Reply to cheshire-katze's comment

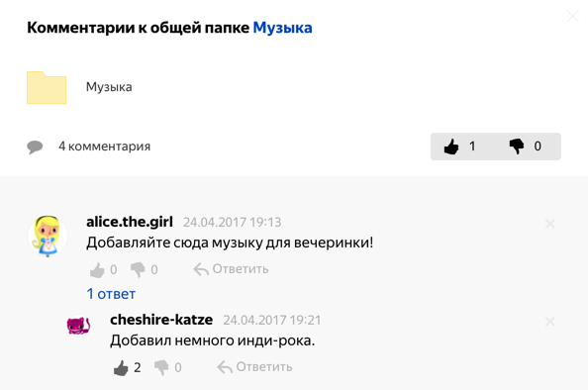(254, 367)
